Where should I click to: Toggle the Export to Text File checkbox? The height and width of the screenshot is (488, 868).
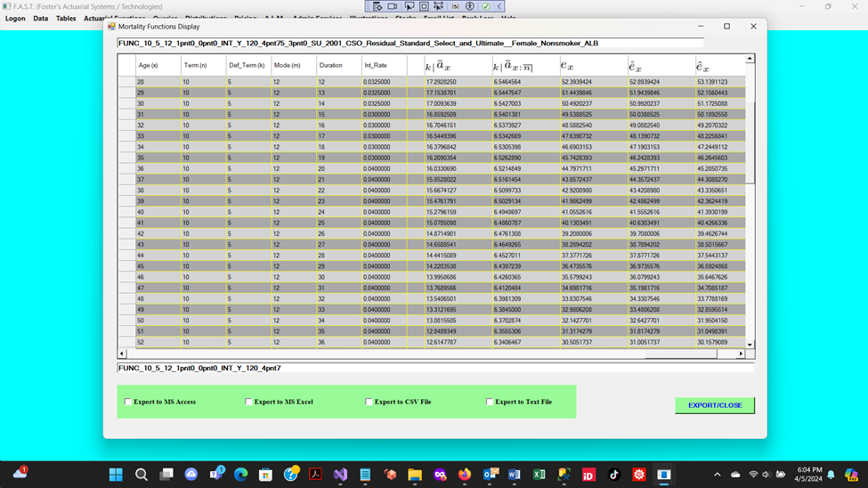(x=490, y=402)
